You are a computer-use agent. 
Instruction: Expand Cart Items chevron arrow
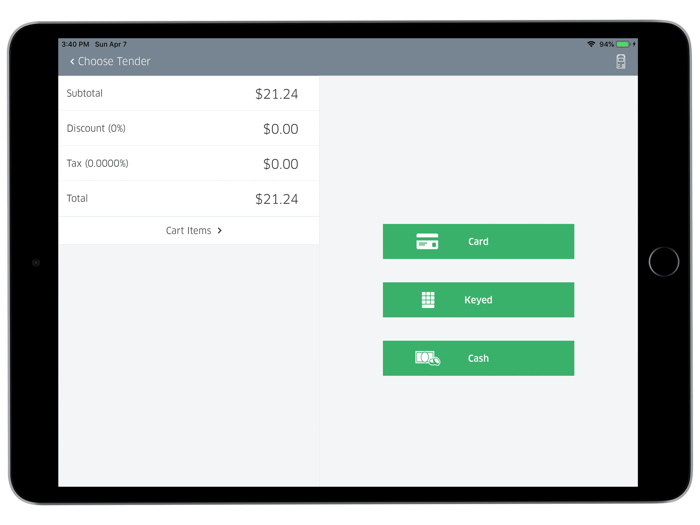(219, 230)
